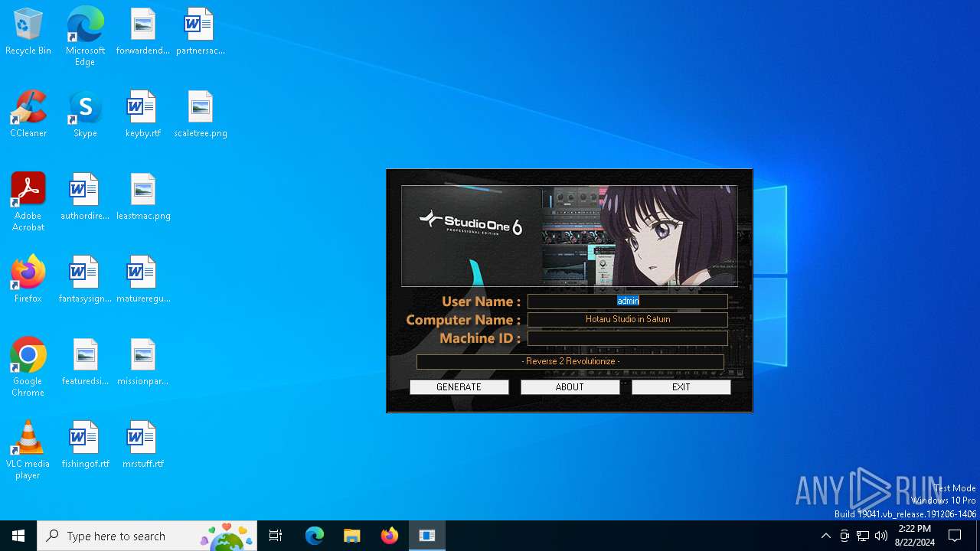Click the active keygen taskbar button
The image size is (980, 551).
pyautogui.click(x=427, y=536)
